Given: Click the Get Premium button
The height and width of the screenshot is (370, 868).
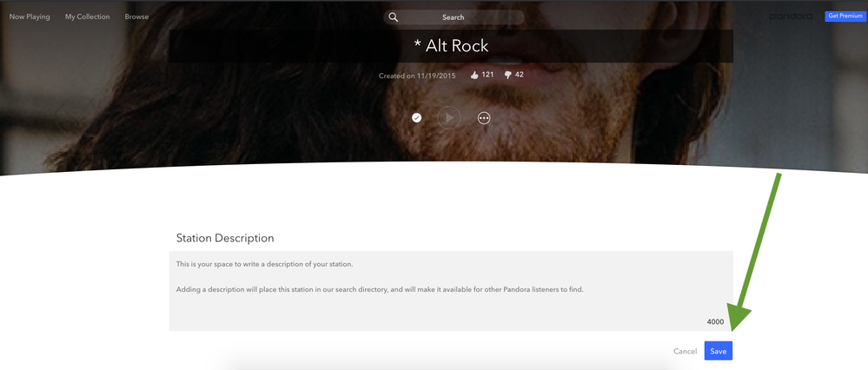Looking at the screenshot, I should click(x=845, y=17).
